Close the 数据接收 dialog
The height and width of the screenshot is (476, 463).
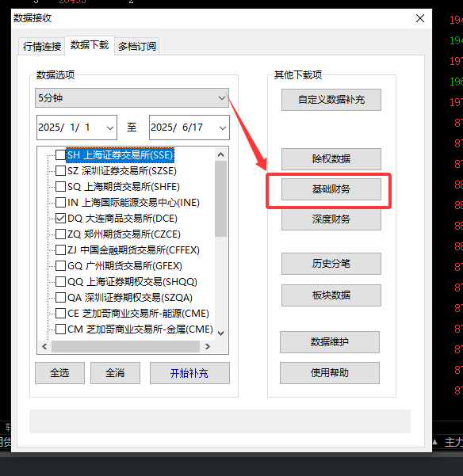[420, 18]
